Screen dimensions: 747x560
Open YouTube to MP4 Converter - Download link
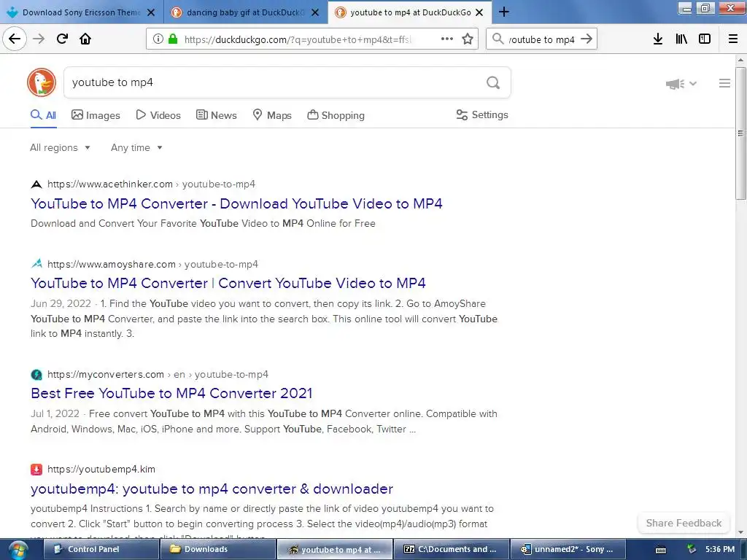[x=236, y=204]
